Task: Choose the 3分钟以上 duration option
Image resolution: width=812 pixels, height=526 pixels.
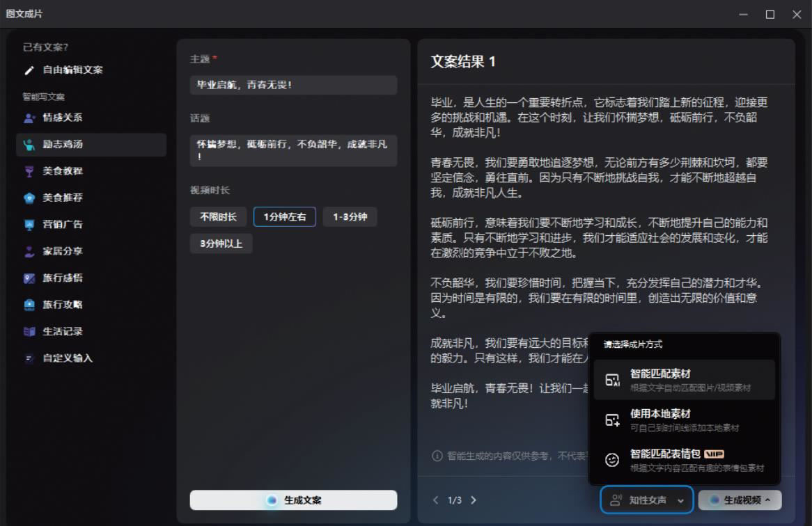Action: pos(221,244)
